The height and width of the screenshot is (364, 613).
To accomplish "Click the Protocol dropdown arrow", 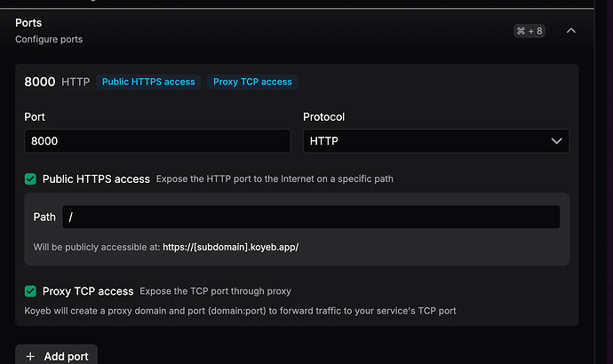I will coord(557,141).
